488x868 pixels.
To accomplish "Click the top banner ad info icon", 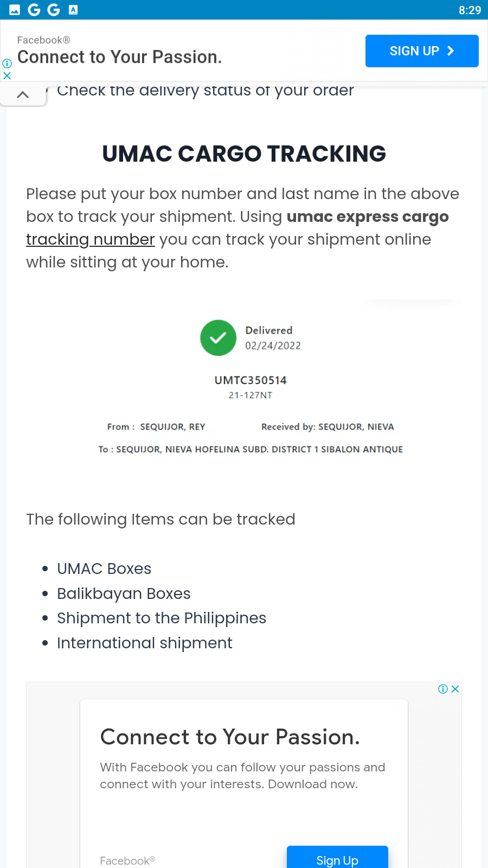I will point(7,63).
